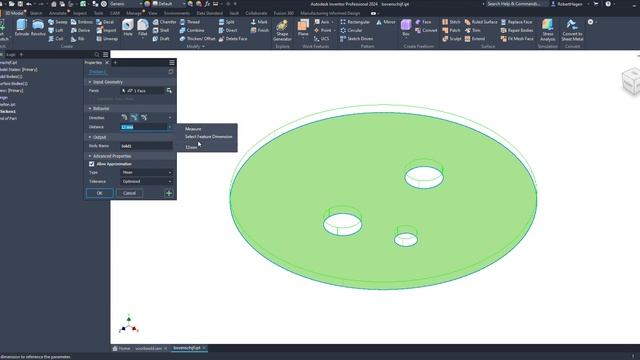Click the Loft tool
Image resolution: width=640 pixels, height=360 pixels.
click(x=56, y=30)
